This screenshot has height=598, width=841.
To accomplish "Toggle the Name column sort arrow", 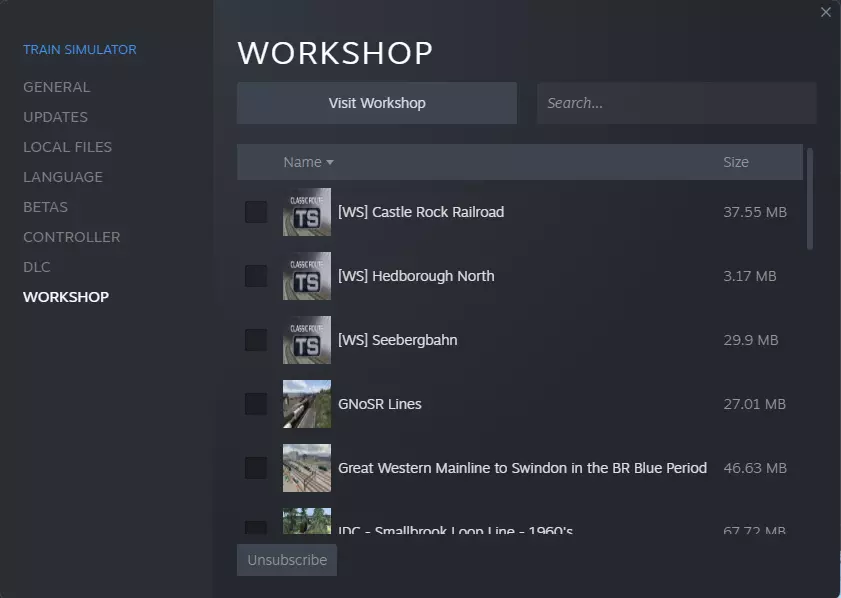I will tap(330, 163).
